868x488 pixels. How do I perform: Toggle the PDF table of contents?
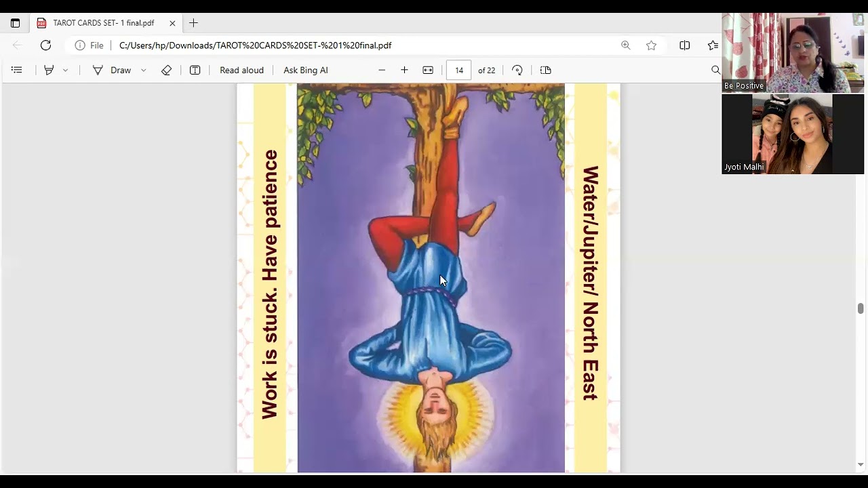[x=17, y=70]
